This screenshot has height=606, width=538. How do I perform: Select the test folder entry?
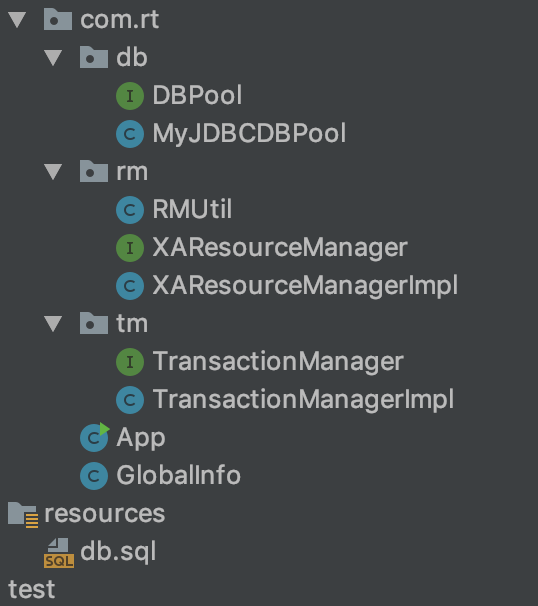(32, 590)
